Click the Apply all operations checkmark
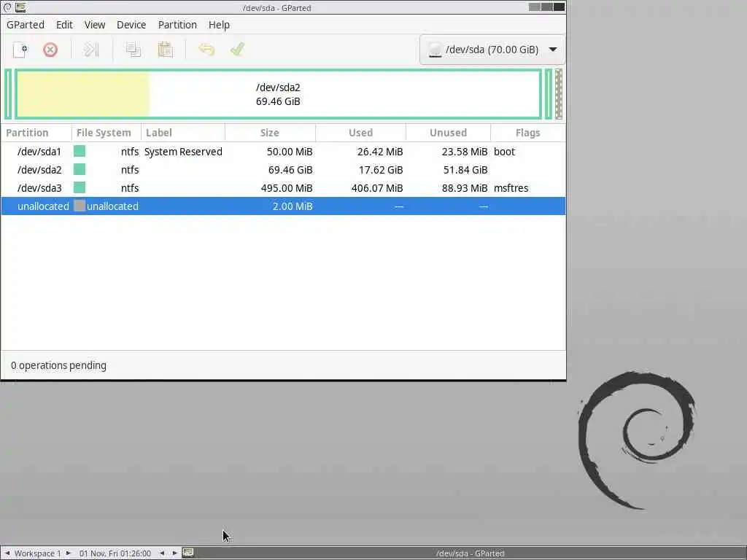747x560 pixels. pyautogui.click(x=237, y=50)
